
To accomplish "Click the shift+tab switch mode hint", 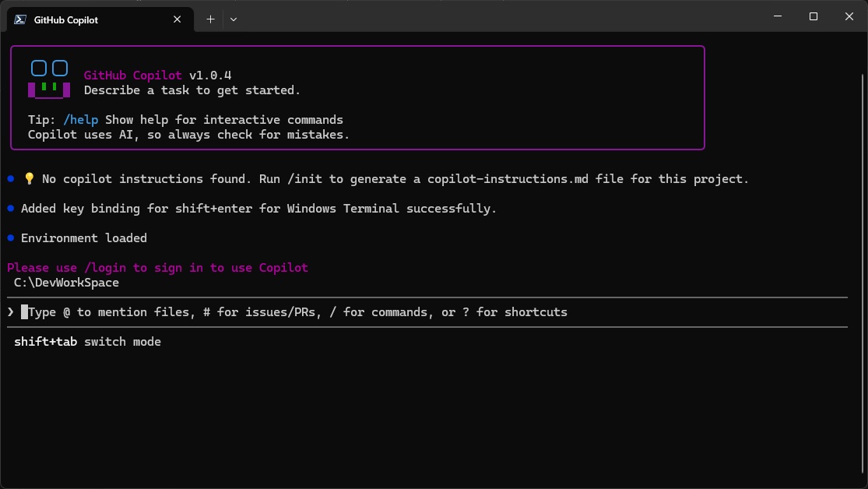I will click(87, 342).
